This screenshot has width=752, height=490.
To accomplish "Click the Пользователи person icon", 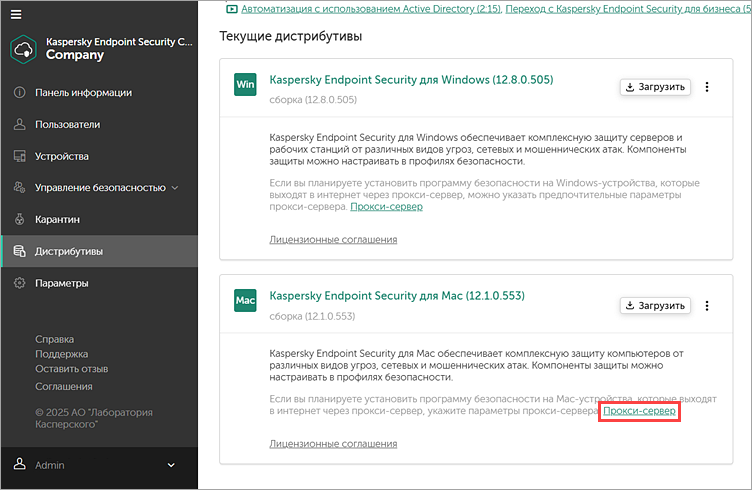I will 19,124.
